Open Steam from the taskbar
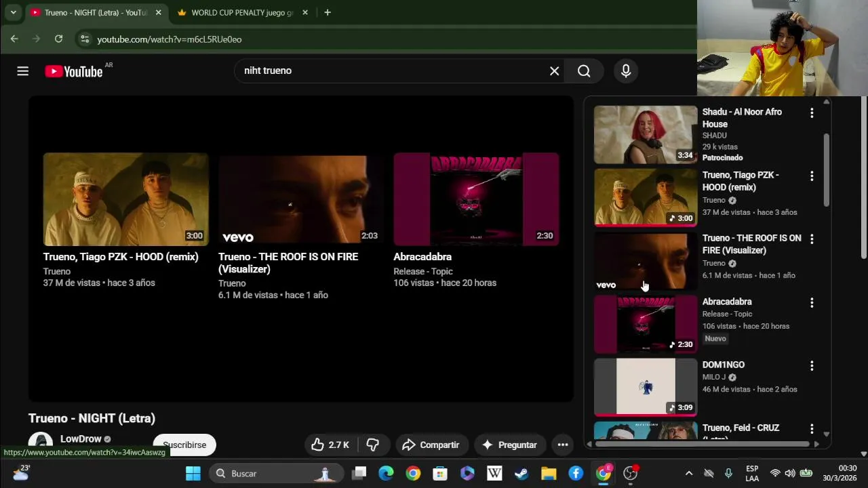Viewport: 868px width, 488px height. pos(521,473)
